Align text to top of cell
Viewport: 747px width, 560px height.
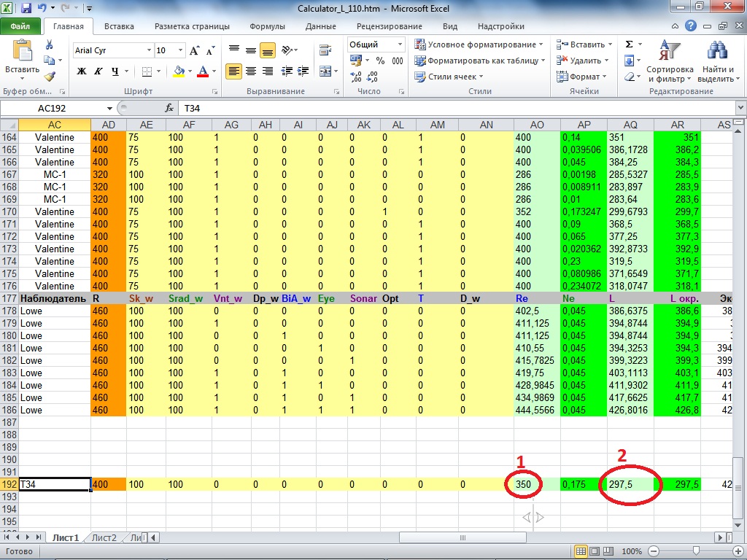(x=233, y=50)
